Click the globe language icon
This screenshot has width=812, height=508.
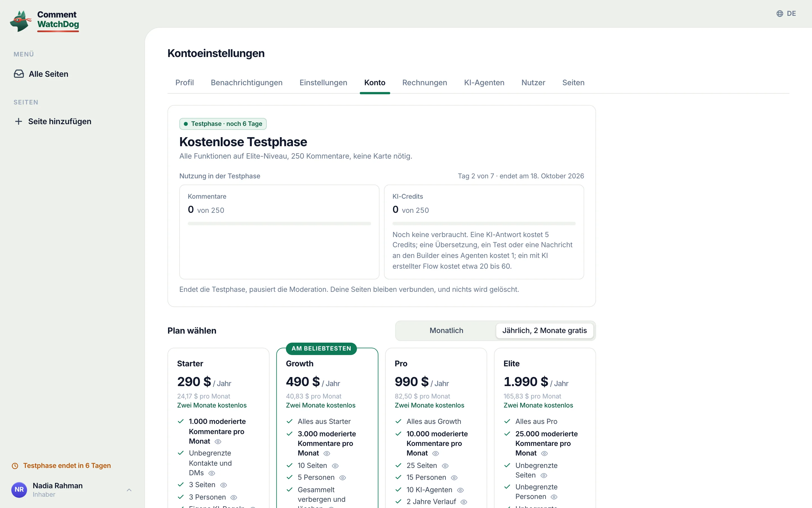coord(780,14)
